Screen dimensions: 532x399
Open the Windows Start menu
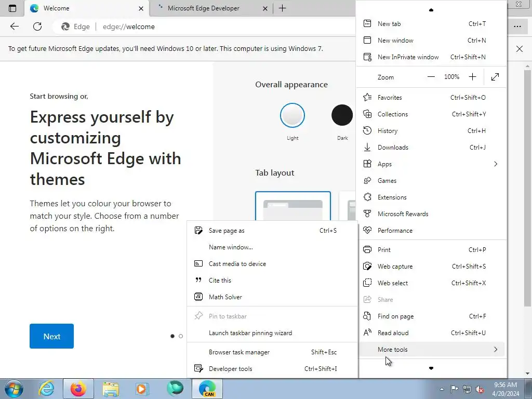(x=14, y=389)
